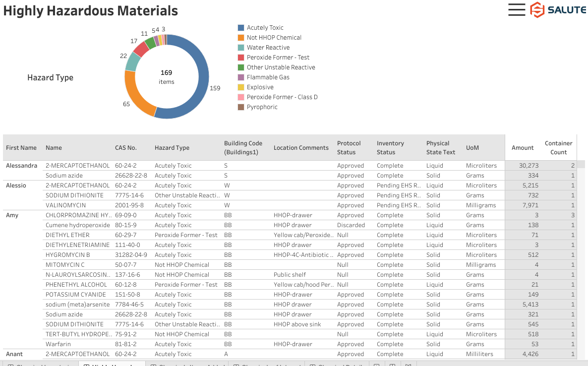This screenshot has width=588, height=366.
Task: Choose the green Other Unstable Reactive swatch
Action: [241, 67]
